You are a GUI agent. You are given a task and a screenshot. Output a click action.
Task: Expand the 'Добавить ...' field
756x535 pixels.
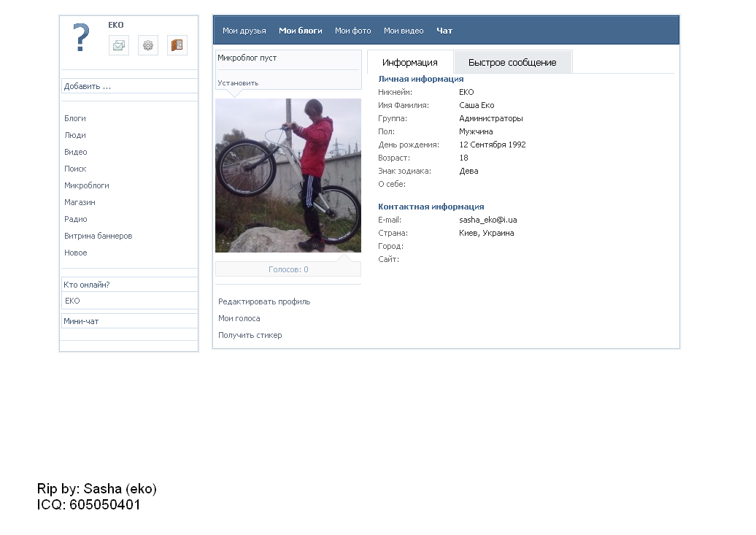tap(129, 86)
